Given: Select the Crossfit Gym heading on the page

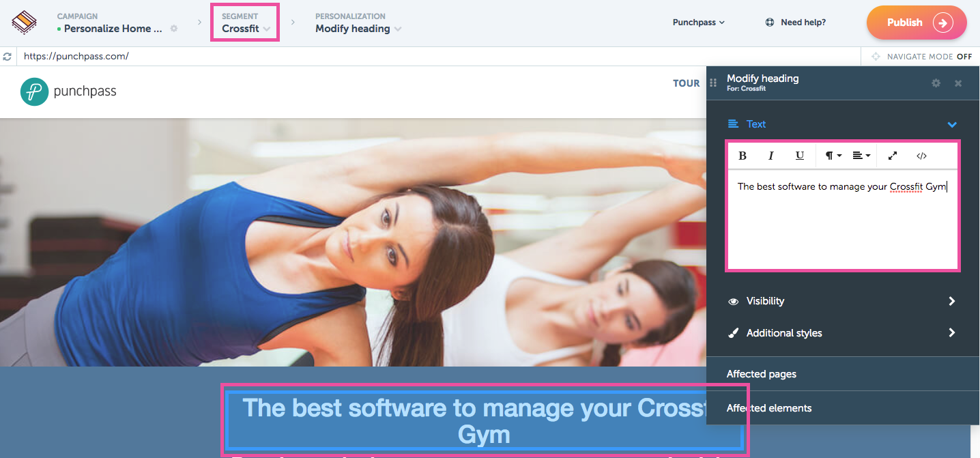Looking at the screenshot, I should (485, 420).
